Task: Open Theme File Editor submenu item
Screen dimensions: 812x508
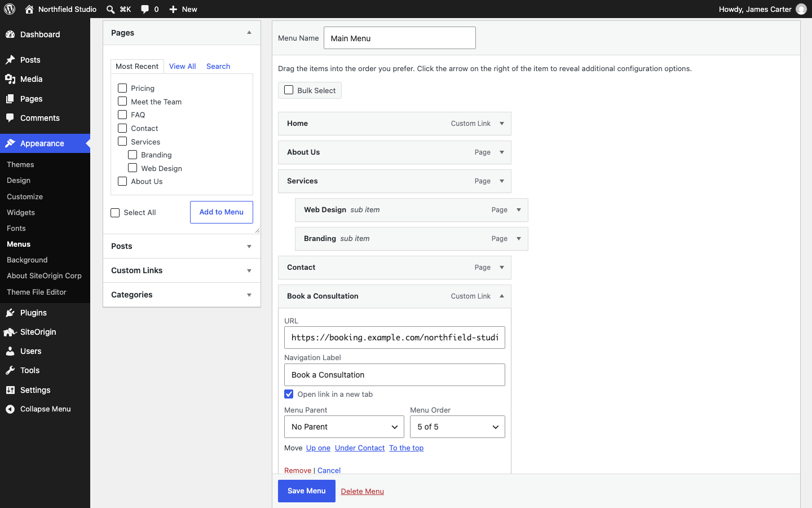Action: [x=37, y=292]
